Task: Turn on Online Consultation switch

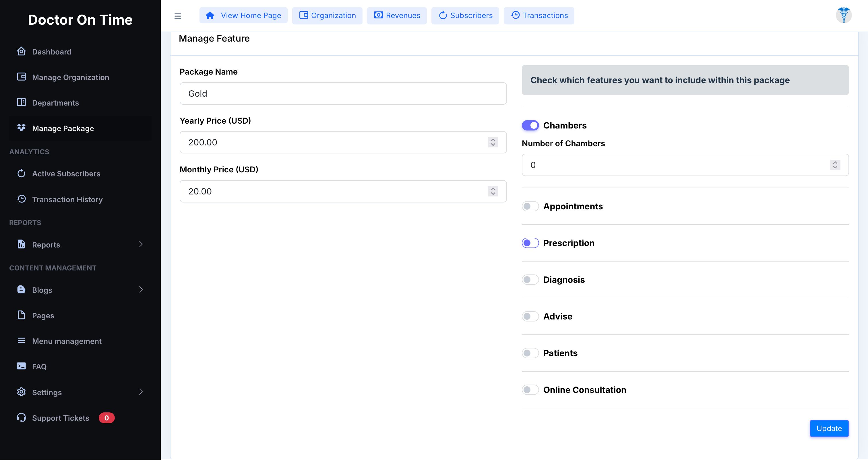Action: (x=530, y=390)
